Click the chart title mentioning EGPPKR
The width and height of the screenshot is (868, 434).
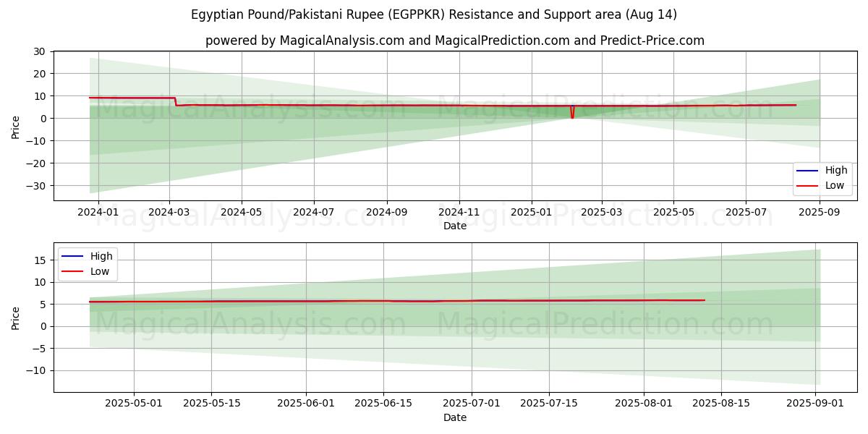click(434, 14)
